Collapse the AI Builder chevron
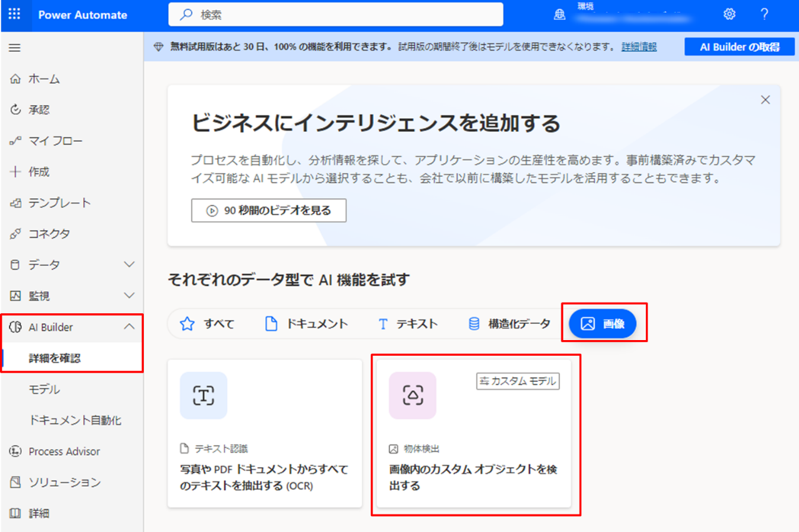This screenshot has height=532, width=799. (129, 326)
